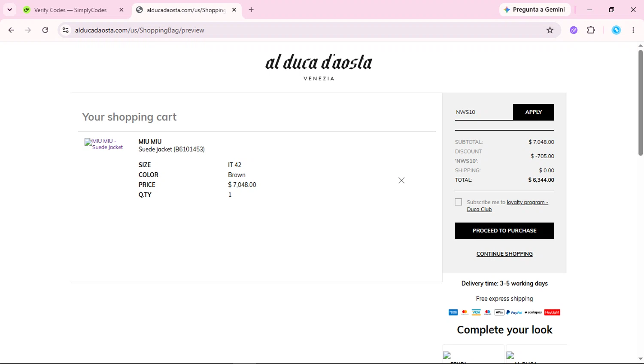Image resolution: width=644 pixels, height=364 pixels.
Task: View site information icon in address bar
Action: (x=66, y=30)
